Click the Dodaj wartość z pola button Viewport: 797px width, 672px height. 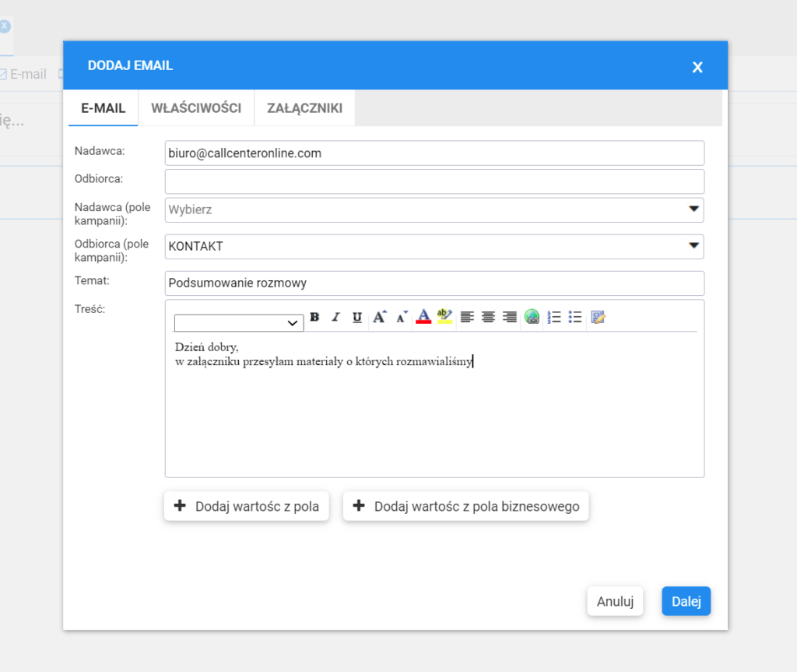(x=246, y=506)
